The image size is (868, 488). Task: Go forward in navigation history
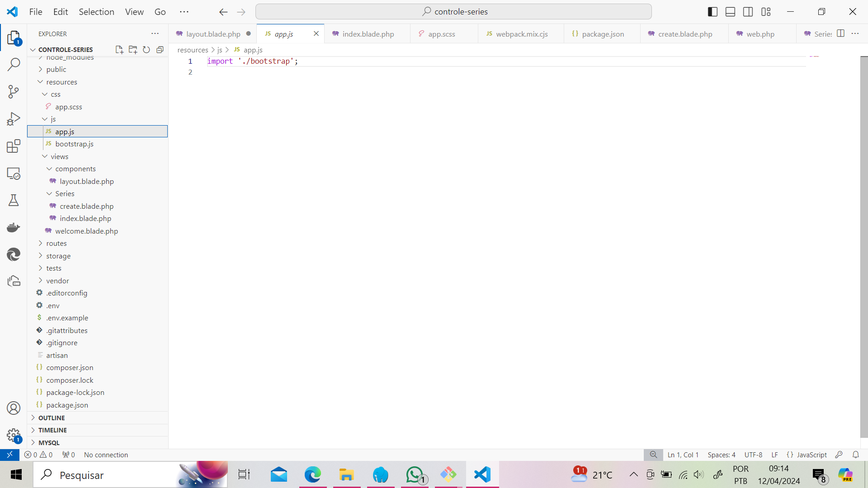pos(241,12)
